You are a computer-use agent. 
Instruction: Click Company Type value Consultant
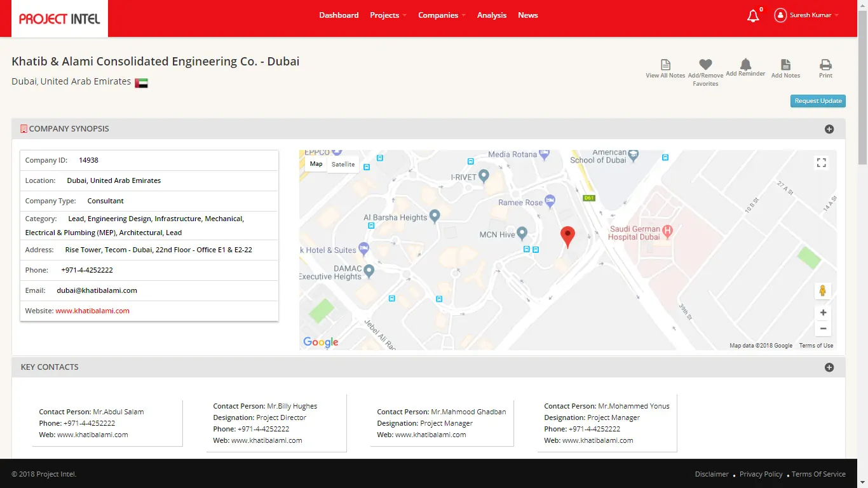coord(105,201)
